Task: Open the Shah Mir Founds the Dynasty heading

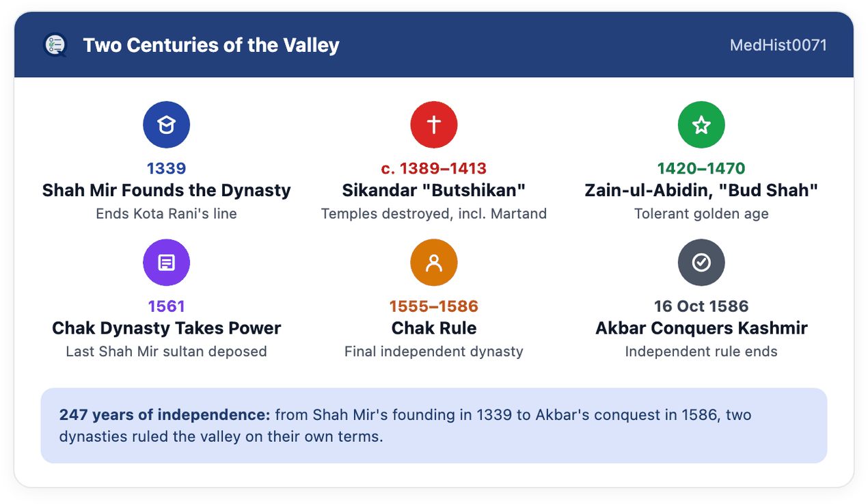Action: 166,190
